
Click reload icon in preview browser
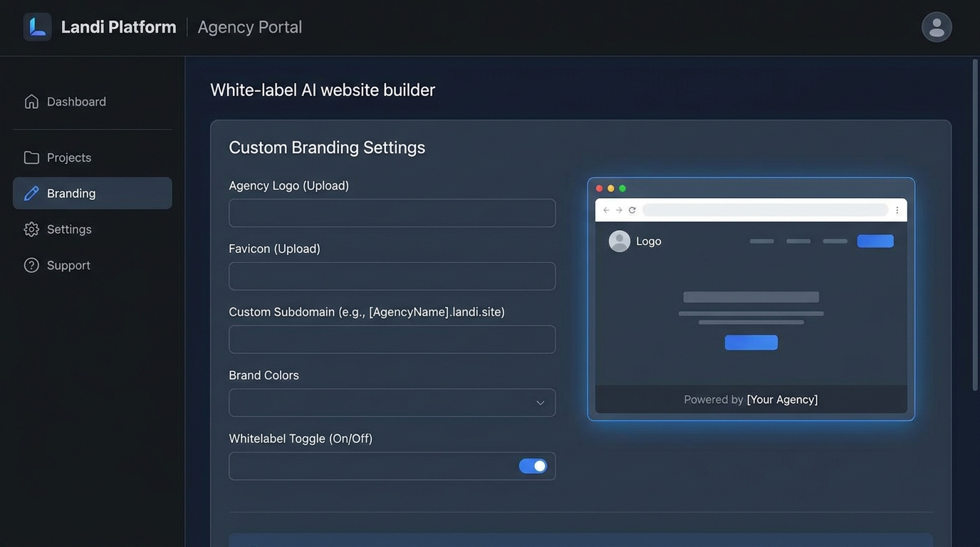[632, 210]
